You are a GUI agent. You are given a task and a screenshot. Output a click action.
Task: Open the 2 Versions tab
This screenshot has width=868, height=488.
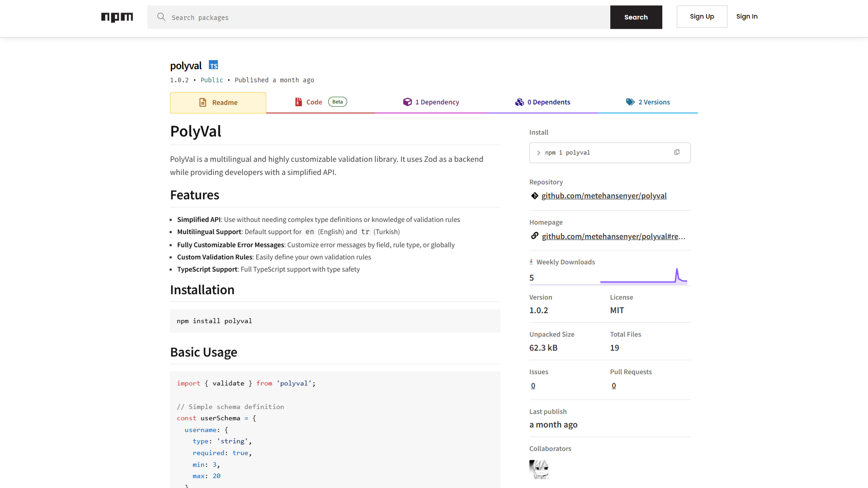click(648, 102)
